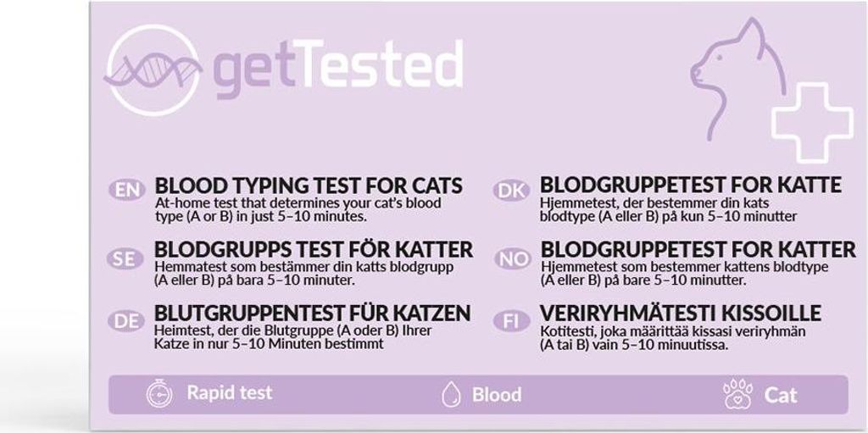Select the DK language badge
This screenshot has height=433, width=868.
(511, 190)
